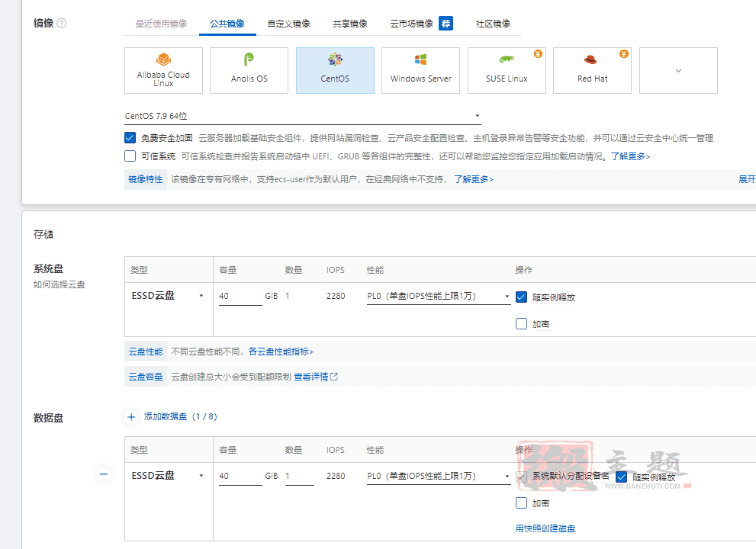The height and width of the screenshot is (549, 756).
Task: Click the paid badge on Red Hat card
Action: coord(624,54)
